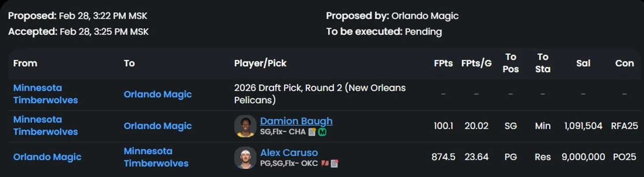
Task: Click the FPts/G column header
Action: coord(476,63)
